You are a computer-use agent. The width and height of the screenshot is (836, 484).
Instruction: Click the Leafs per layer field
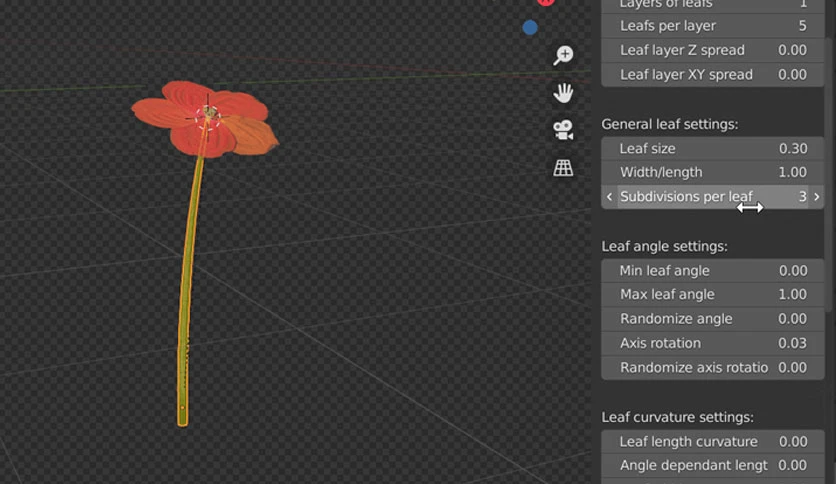(x=713, y=26)
